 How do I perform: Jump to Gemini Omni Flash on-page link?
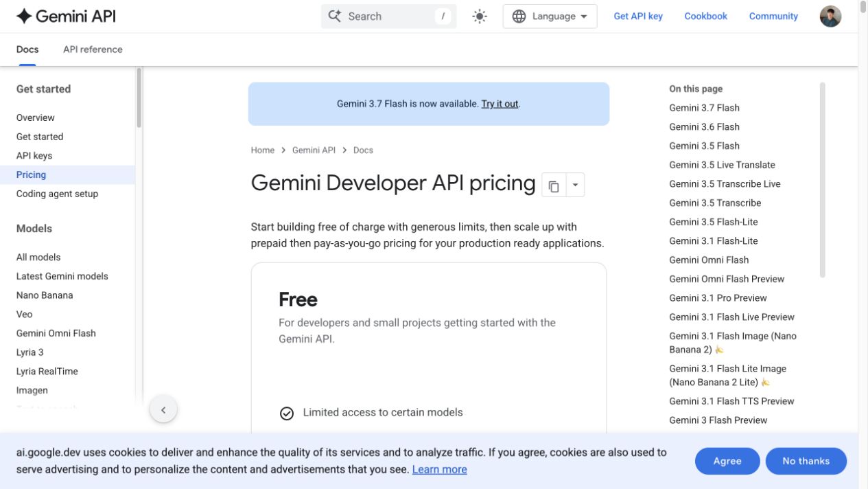point(709,260)
